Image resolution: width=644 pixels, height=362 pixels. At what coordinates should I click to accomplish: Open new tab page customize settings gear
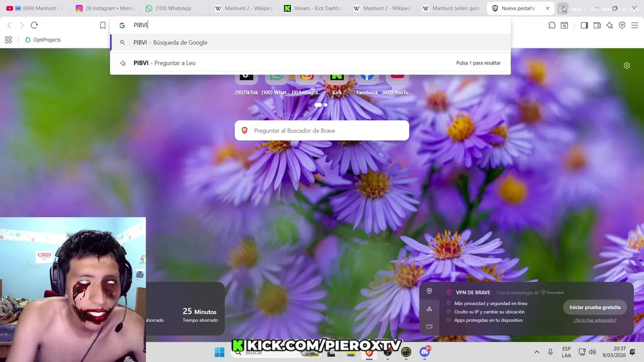pos(627,66)
